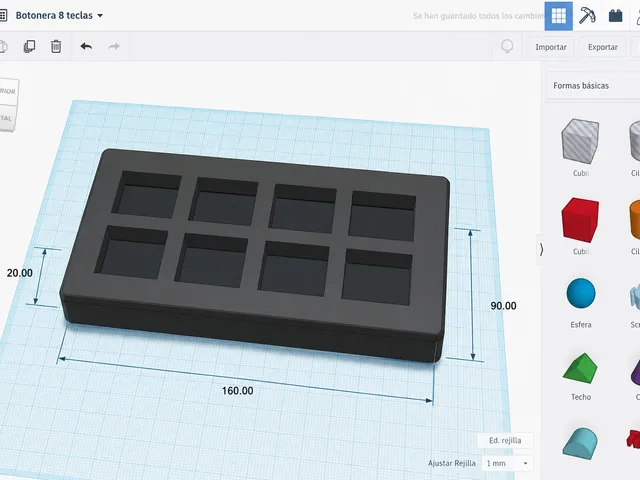Click the 20.00 height dimension value
Screen dimensions: 640x480
click(x=20, y=273)
